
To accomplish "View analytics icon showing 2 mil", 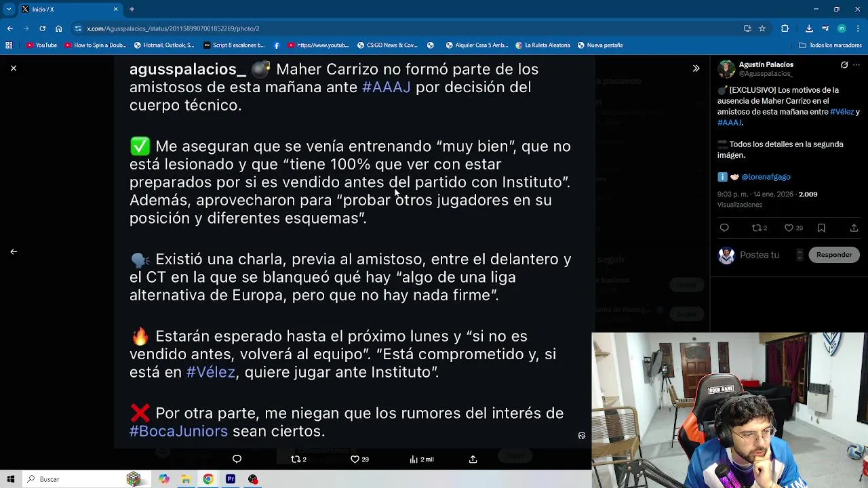I will (421, 460).
